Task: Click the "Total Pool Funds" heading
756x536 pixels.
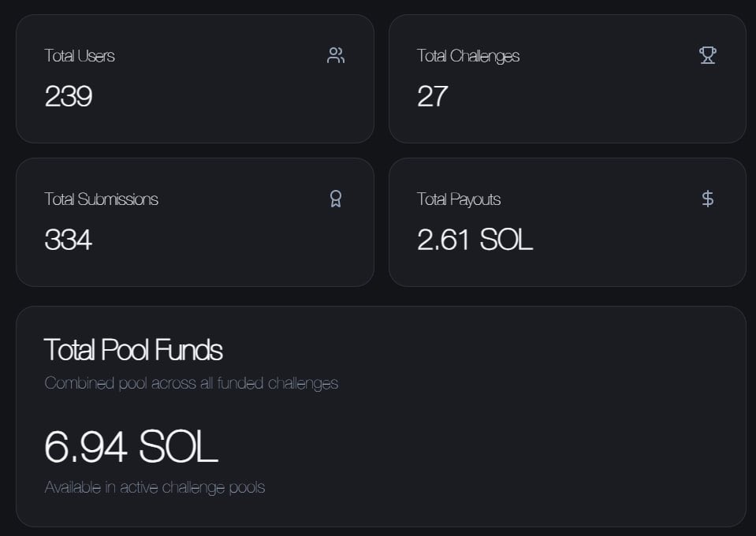Action: [134, 349]
